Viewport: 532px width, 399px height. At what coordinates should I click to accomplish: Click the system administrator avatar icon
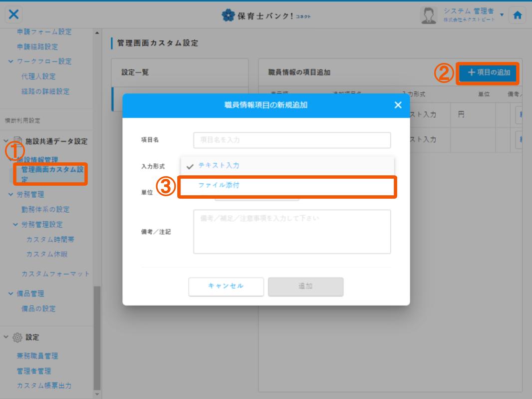tap(426, 15)
